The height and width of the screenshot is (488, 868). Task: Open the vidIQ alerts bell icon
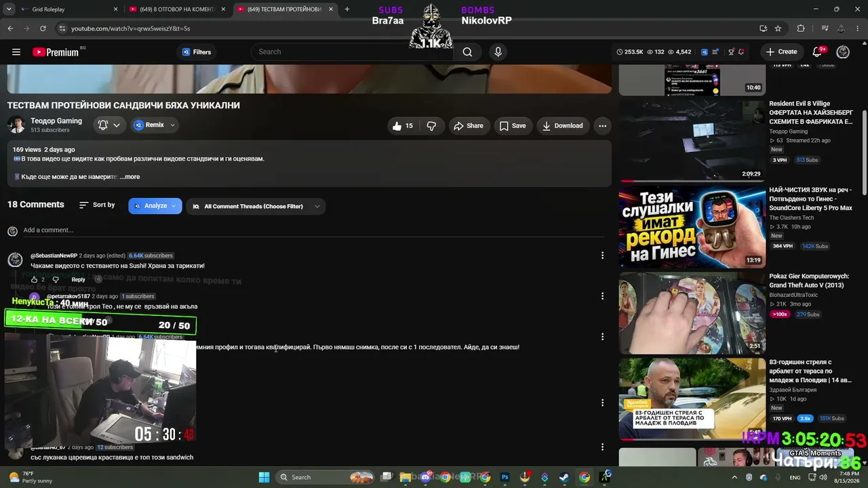tap(742, 52)
